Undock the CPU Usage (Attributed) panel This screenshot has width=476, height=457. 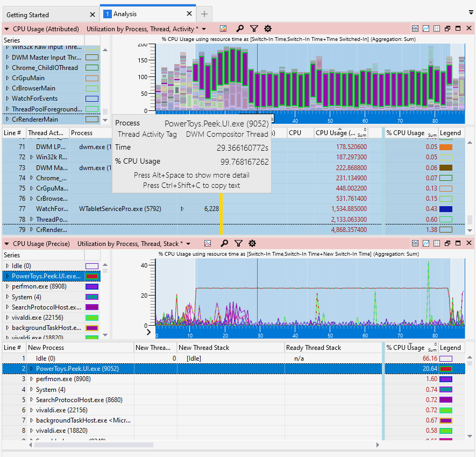pos(447,29)
